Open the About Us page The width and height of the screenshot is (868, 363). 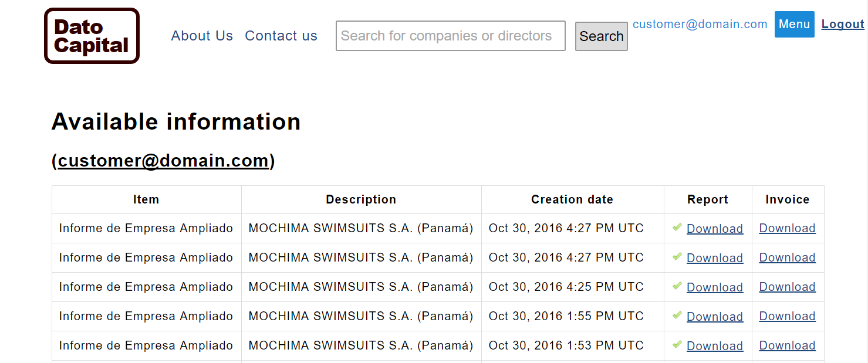202,36
